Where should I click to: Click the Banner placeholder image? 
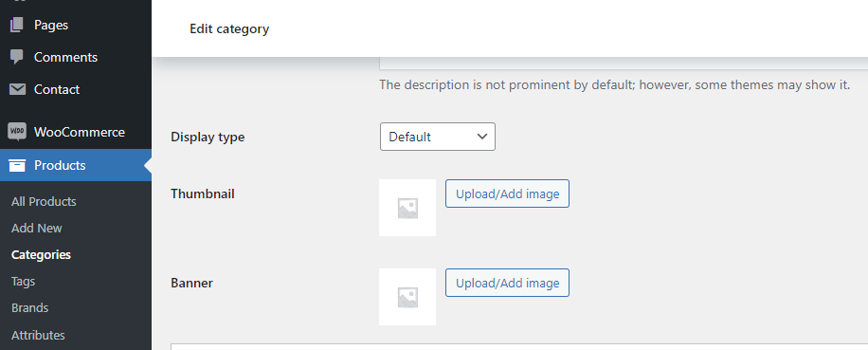407,297
